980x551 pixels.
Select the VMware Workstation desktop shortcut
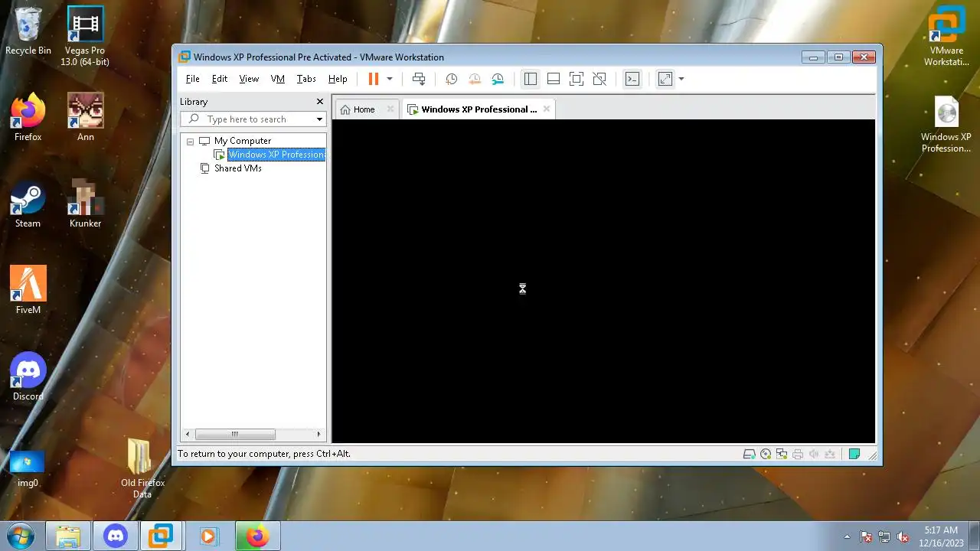[946, 36]
